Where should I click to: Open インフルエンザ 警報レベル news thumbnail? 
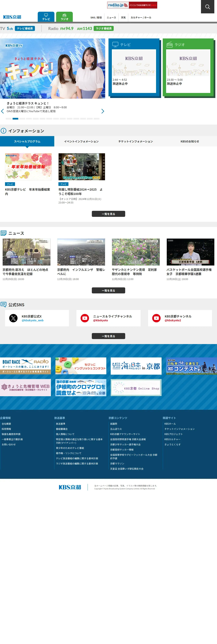click(x=81, y=252)
